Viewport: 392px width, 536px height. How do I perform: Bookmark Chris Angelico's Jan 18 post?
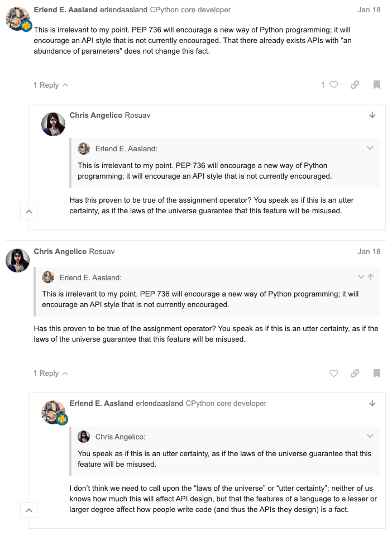[x=377, y=373]
